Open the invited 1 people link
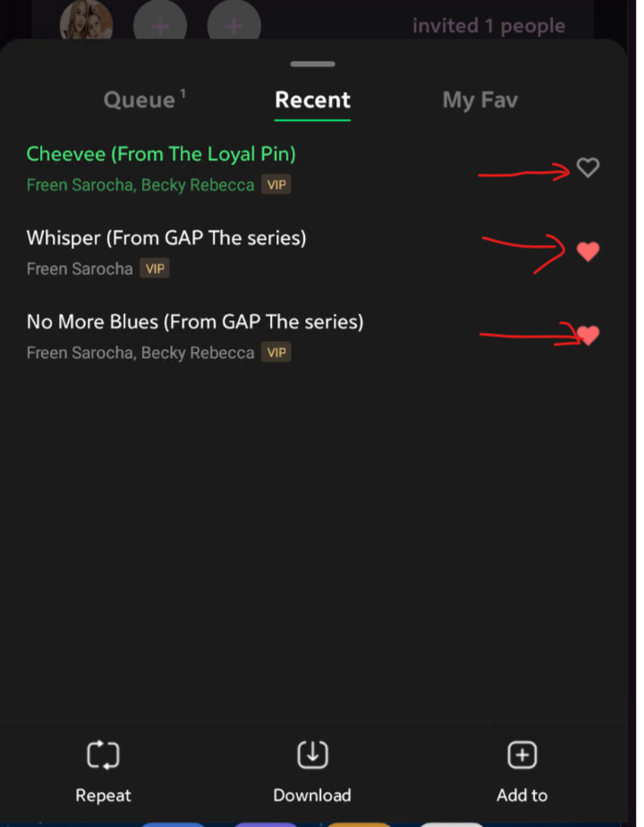This screenshot has height=827, width=644. [x=488, y=26]
